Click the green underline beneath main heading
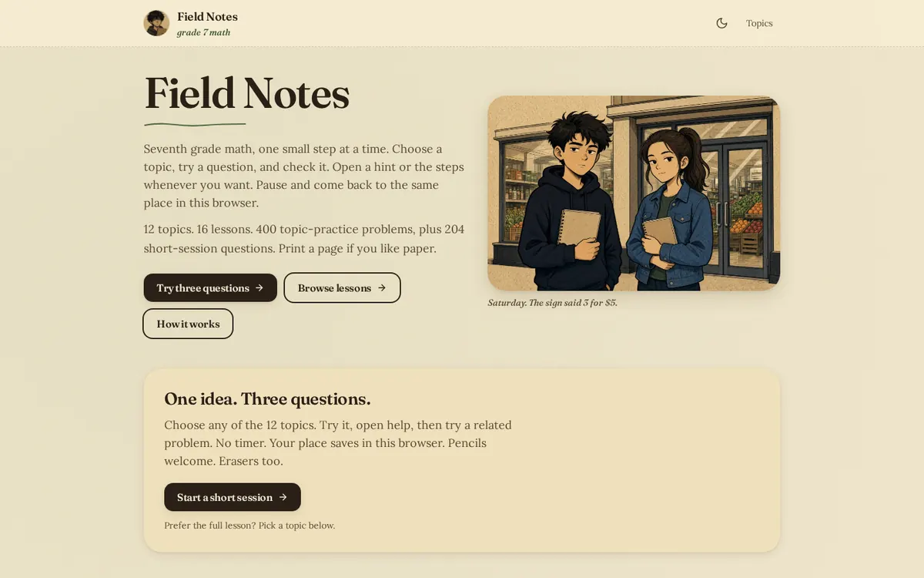924x578 pixels. coord(195,124)
